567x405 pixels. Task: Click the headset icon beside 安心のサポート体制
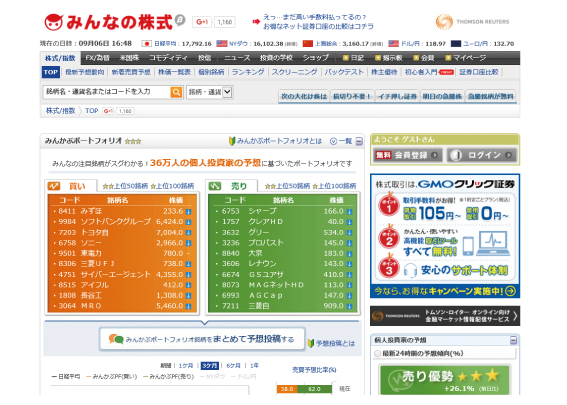pyautogui.click(x=410, y=270)
